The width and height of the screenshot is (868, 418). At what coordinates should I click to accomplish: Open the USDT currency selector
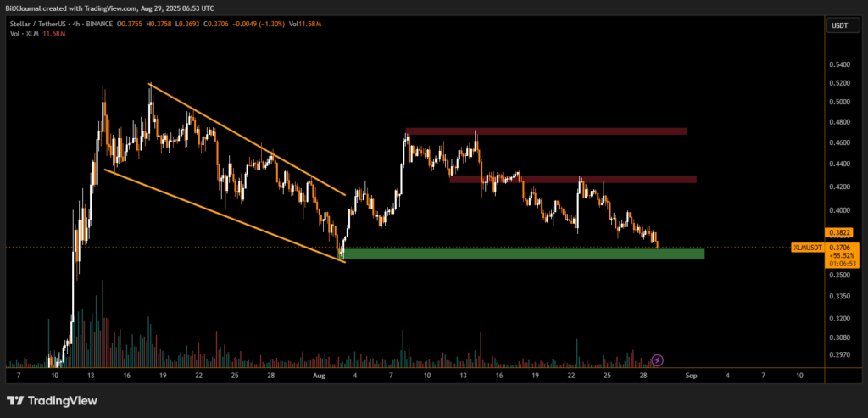[837, 26]
